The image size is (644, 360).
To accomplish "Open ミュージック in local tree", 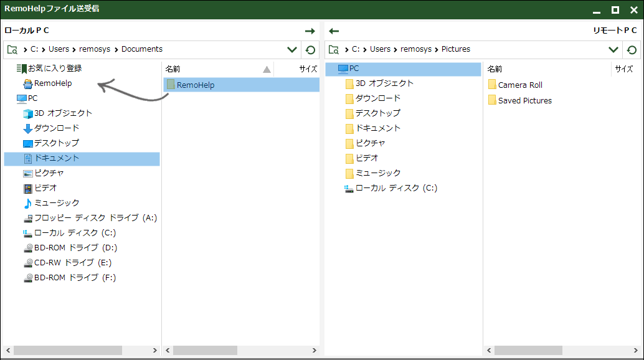I will (51, 203).
